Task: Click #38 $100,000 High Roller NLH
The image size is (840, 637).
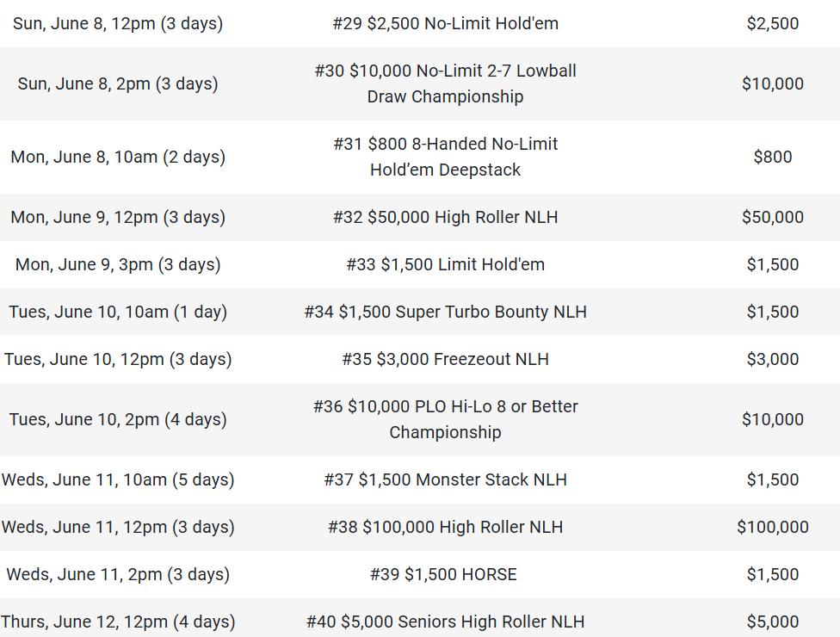Action: [x=445, y=527]
